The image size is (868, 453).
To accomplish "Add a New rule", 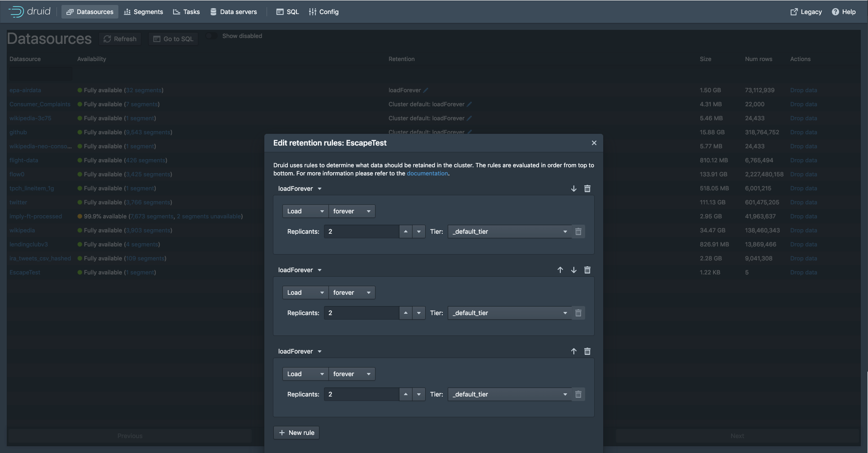I will point(296,433).
